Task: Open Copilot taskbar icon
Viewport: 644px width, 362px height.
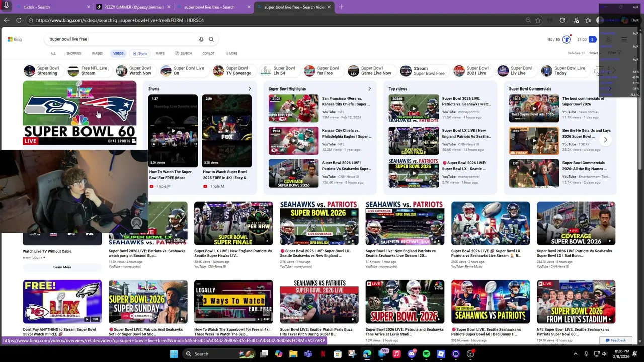Action: tap(278, 354)
